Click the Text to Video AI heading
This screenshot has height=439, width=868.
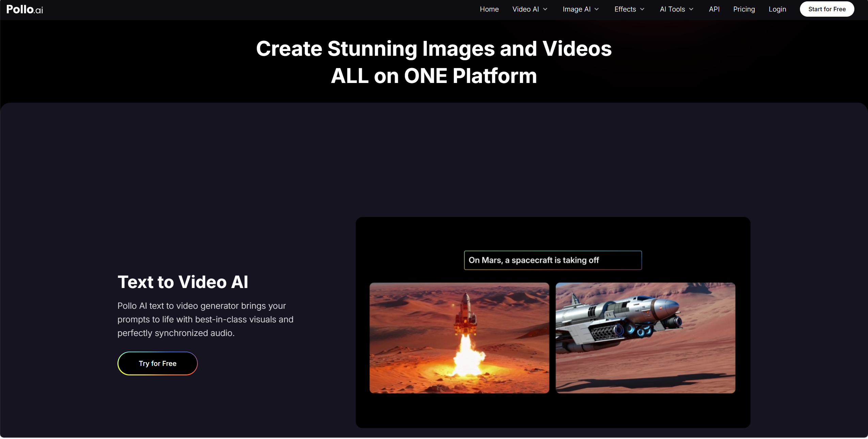point(183,282)
